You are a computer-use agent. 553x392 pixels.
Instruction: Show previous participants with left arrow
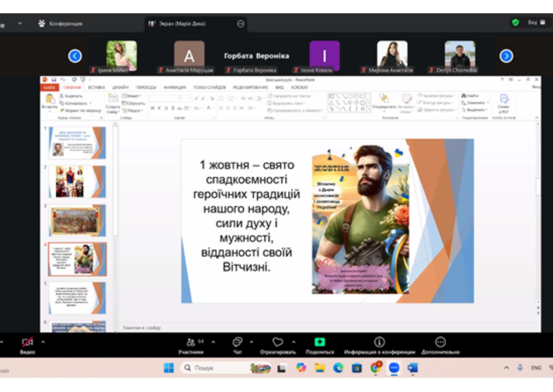coord(75,56)
